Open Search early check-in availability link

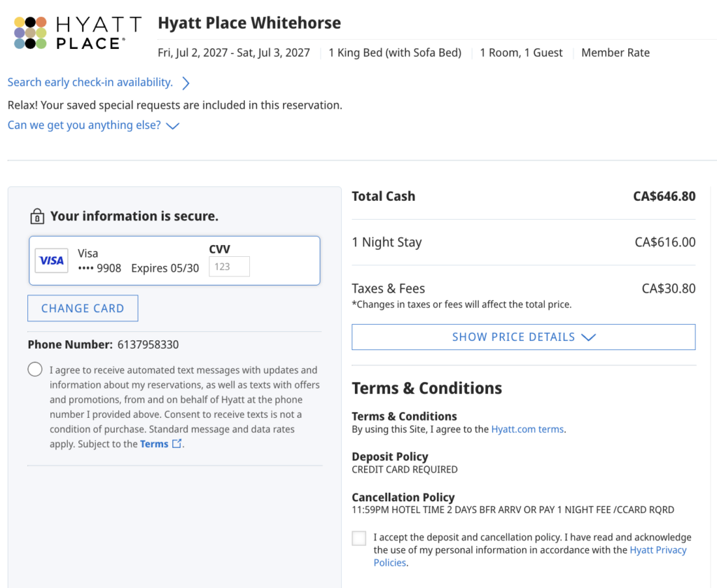[x=90, y=83]
